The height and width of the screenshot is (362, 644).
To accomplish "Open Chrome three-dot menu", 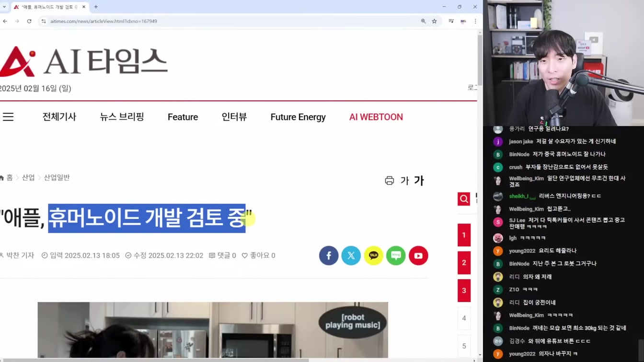I will coord(475,21).
